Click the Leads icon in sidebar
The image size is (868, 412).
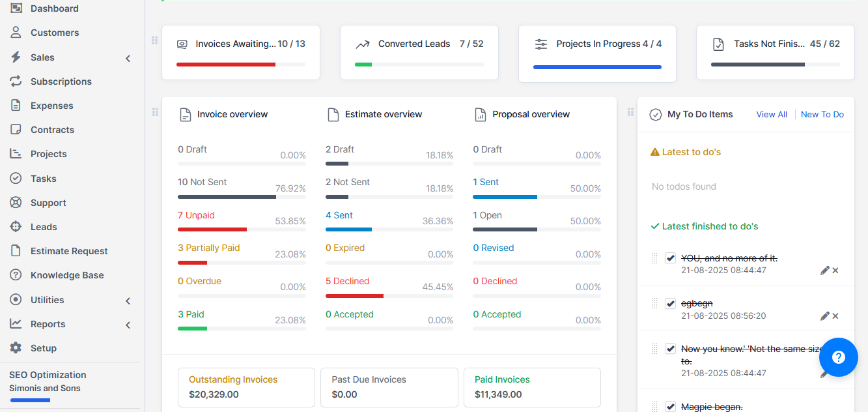click(16, 227)
